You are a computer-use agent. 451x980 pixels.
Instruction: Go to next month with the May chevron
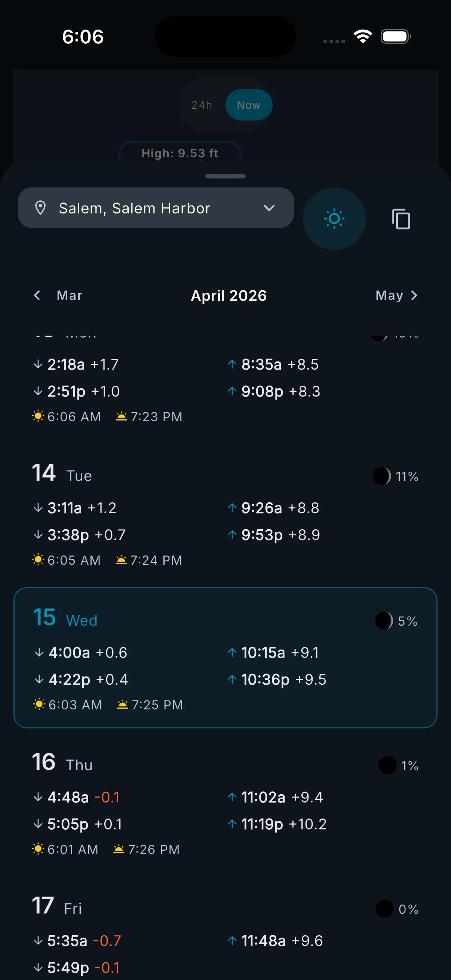coord(414,295)
